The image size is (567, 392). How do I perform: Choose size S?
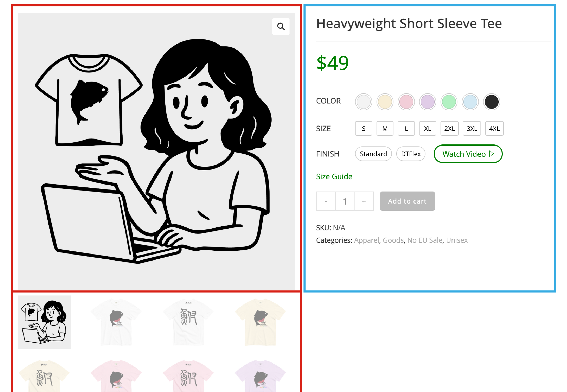coord(363,129)
